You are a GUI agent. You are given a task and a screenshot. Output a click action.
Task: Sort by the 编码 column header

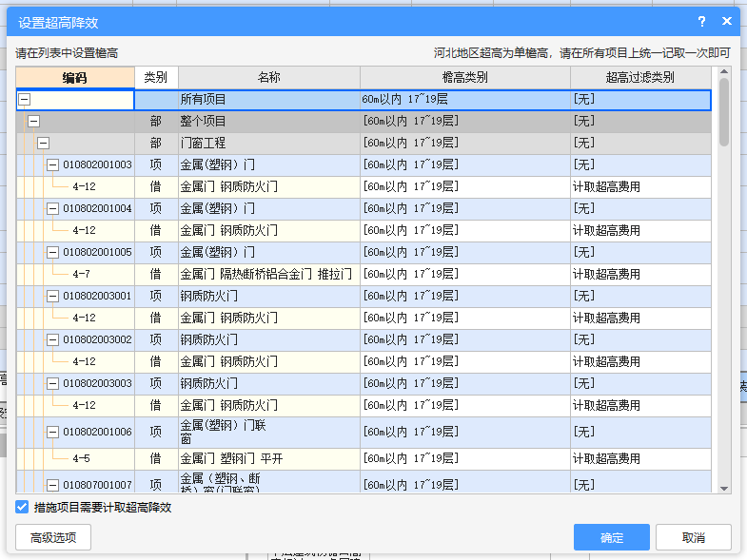(75, 78)
